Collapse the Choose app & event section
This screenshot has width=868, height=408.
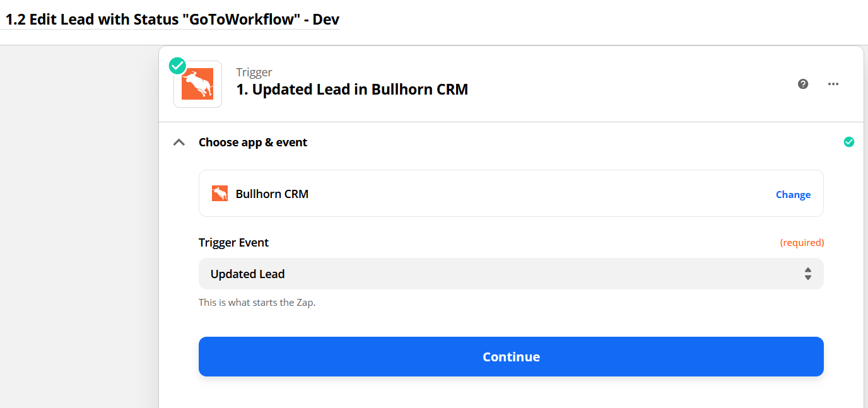179,143
